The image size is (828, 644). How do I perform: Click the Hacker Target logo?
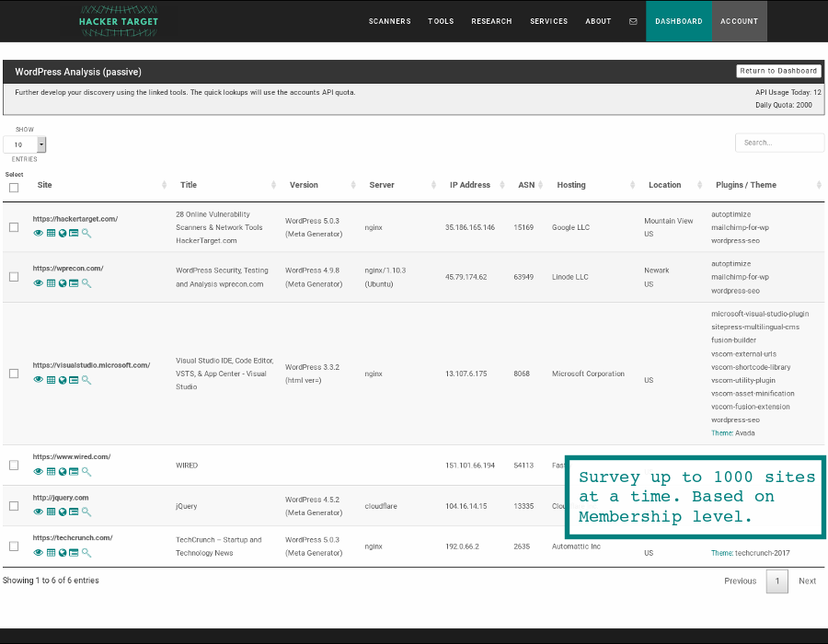tap(119, 21)
